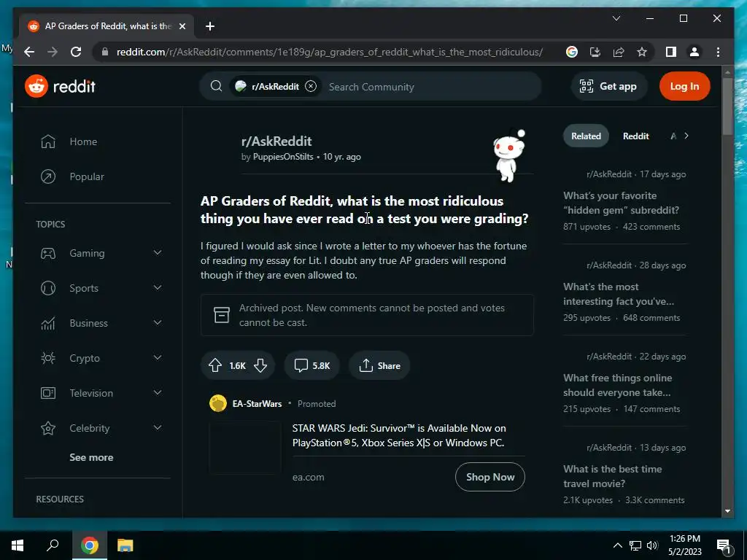The width and height of the screenshot is (747, 560).
Task: Click the Crypto icon
Action: tap(48, 358)
